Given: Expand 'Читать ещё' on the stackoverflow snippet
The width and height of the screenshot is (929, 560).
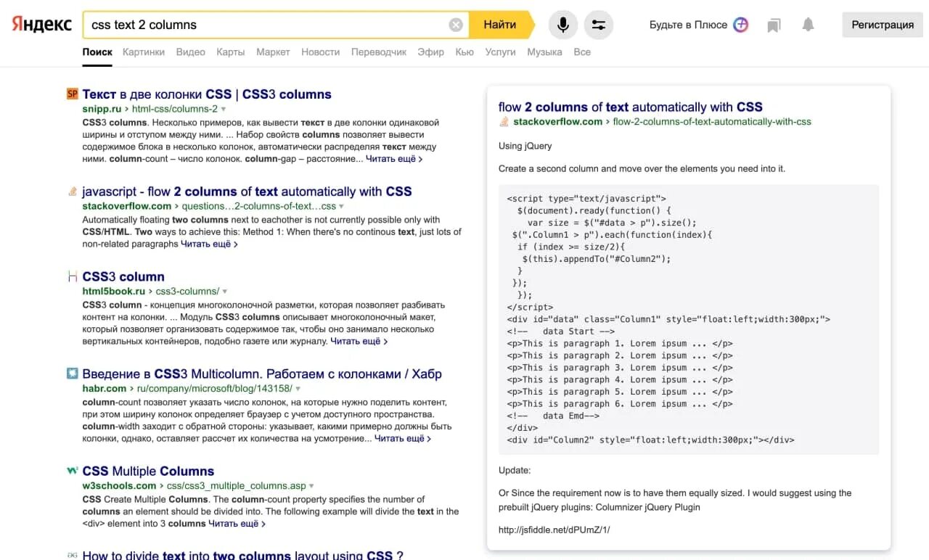Looking at the screenshot, I should [209, 244].
